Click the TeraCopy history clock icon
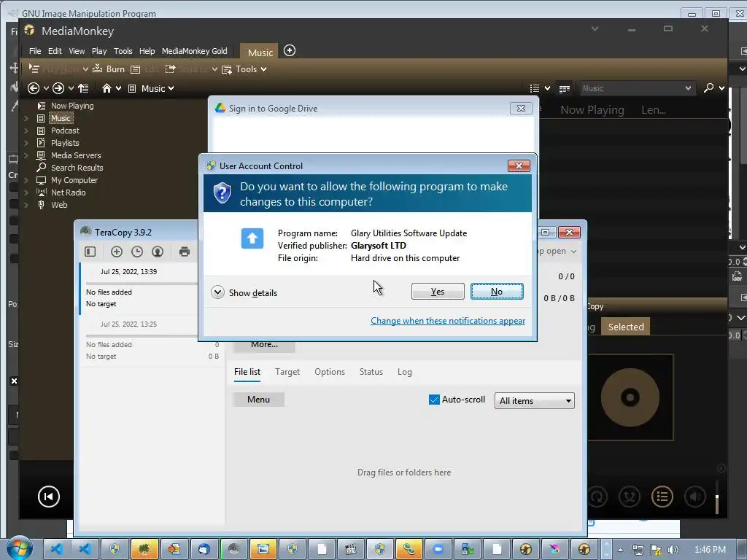747x560 pixels. point(137,252)
